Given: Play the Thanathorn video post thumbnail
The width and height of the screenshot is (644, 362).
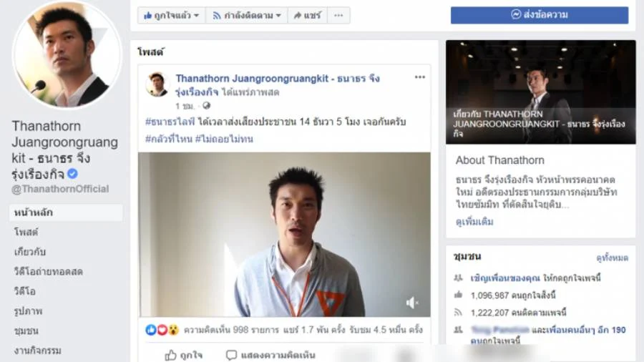Looking at the screenshot, I should (284, 235).
